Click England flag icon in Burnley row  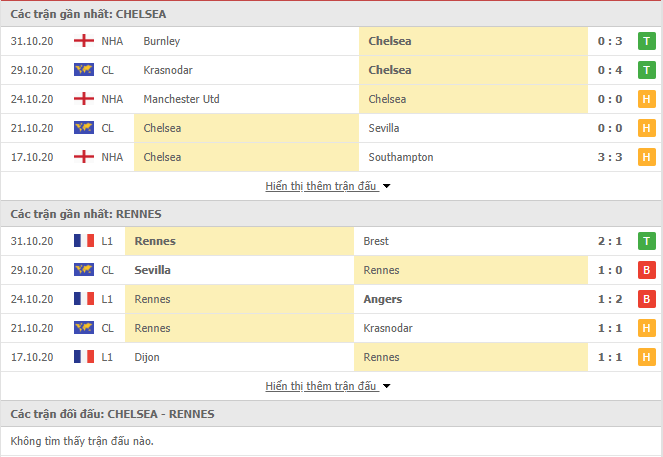tap(84, 41)
